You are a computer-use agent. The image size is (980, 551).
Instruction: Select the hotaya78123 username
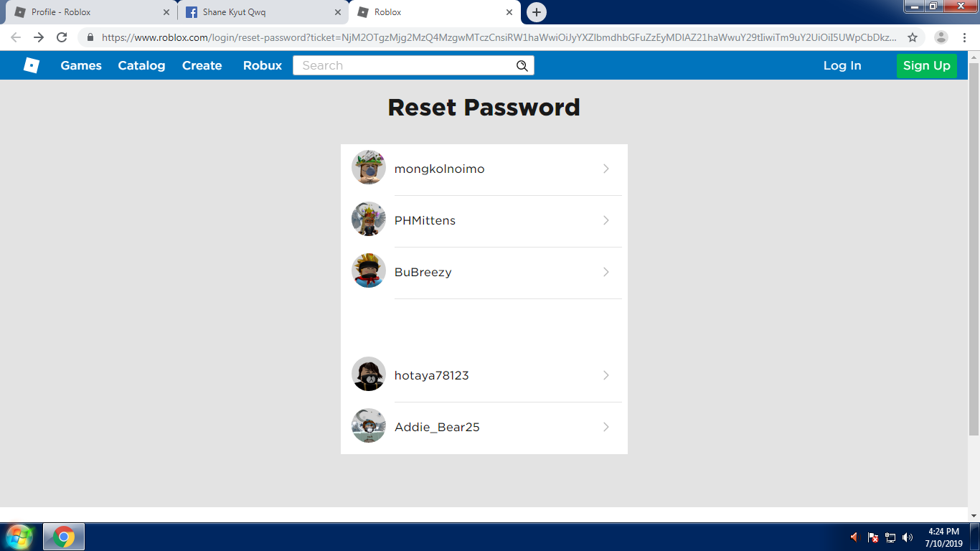pyautogui.click(x=431, y=375)
